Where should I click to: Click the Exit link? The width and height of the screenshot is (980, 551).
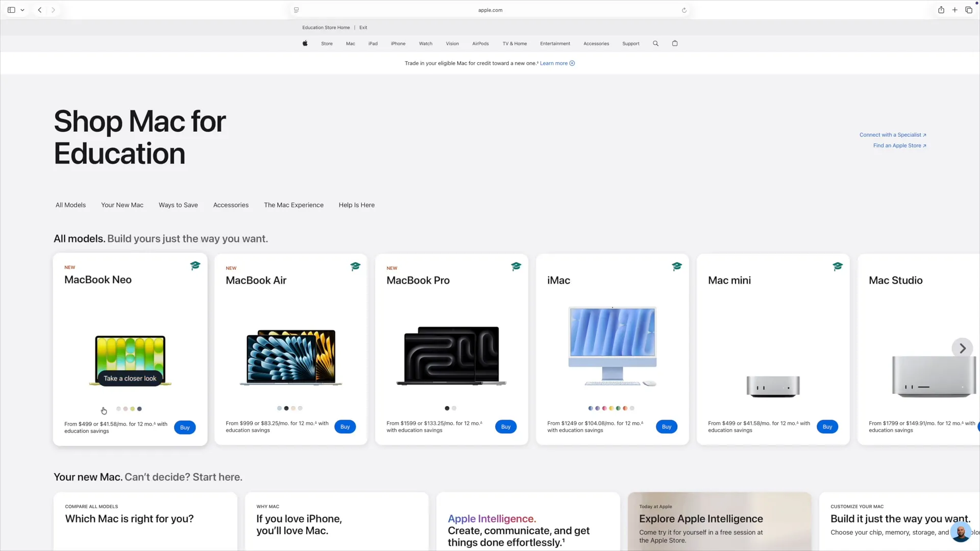tap(363, 28)
